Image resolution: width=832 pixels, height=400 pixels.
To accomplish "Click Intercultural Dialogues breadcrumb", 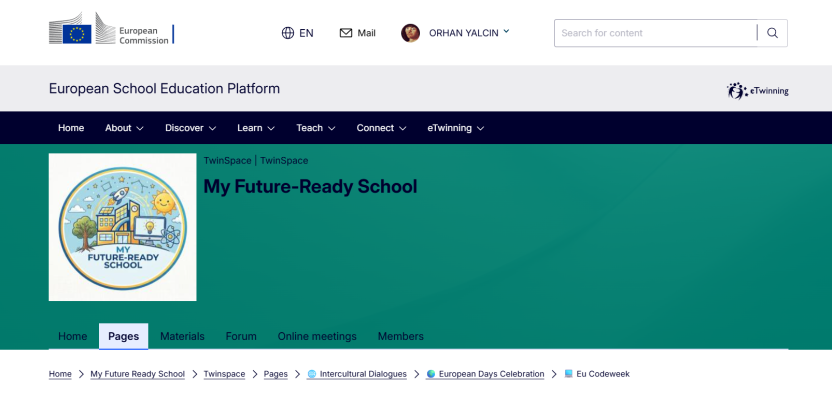I will point(357,374).
